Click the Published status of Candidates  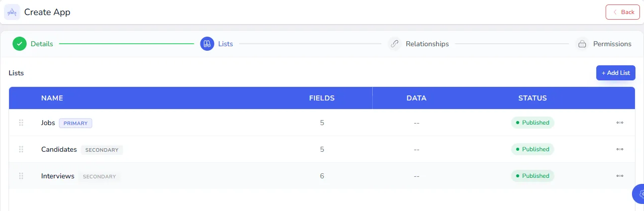(532, 149)
